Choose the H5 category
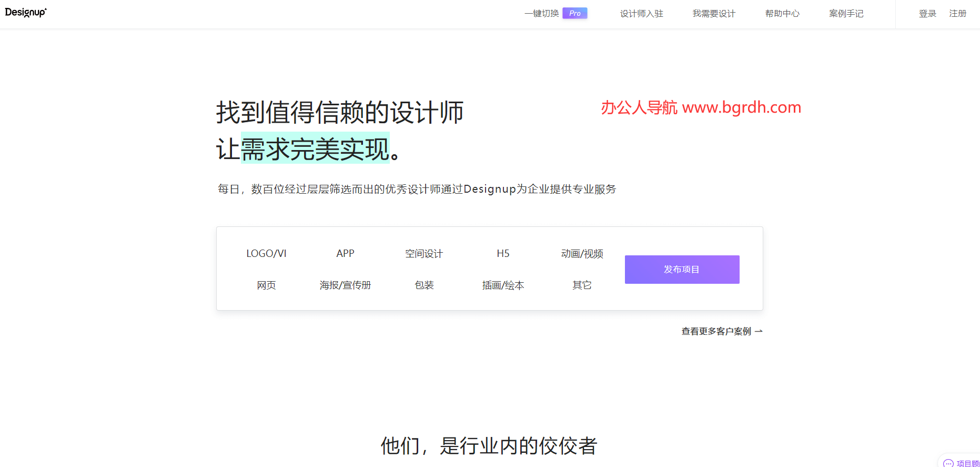The width and height of the screenshot is (980, 467). click(x=503, y=253)
